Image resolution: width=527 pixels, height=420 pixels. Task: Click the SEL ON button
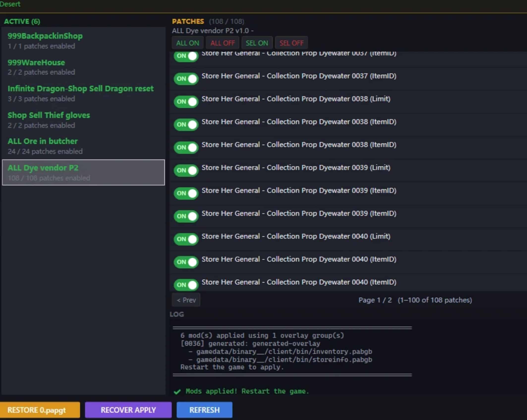tap(257, 43)
